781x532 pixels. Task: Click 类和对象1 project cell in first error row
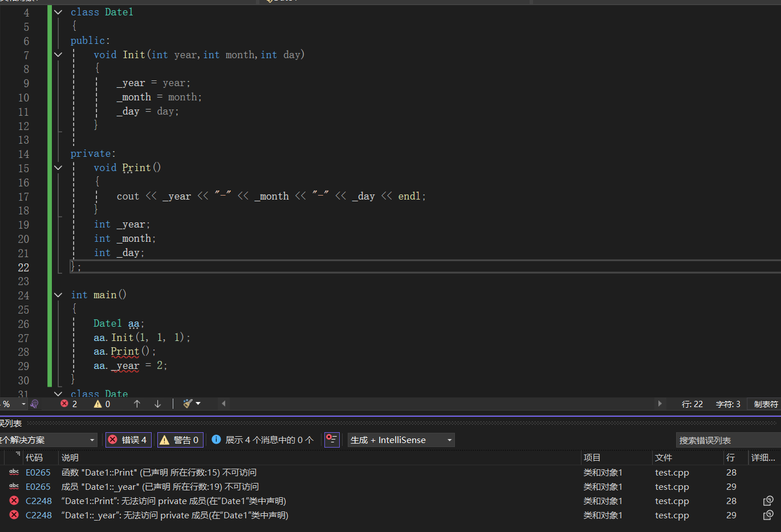point(603,472)
